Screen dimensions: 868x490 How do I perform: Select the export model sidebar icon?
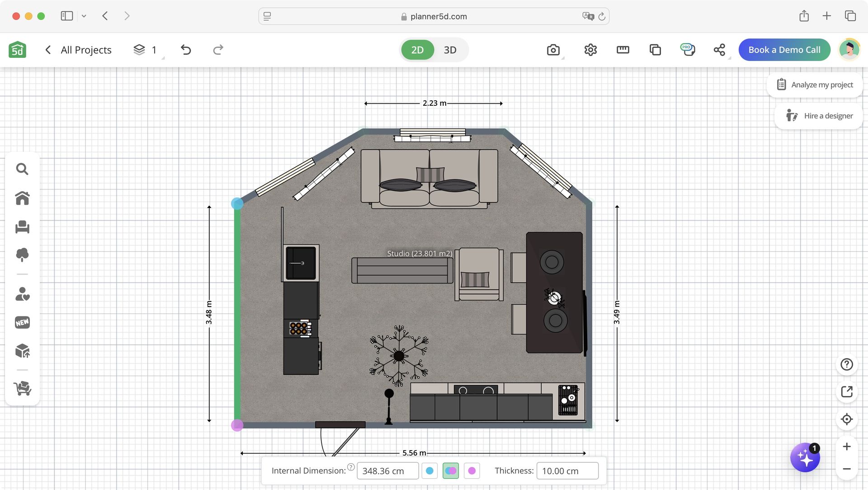tap(22, 350)
